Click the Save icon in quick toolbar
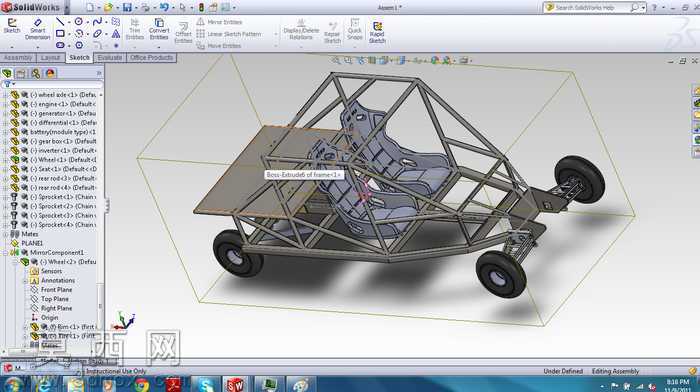 tap(127, 7)
